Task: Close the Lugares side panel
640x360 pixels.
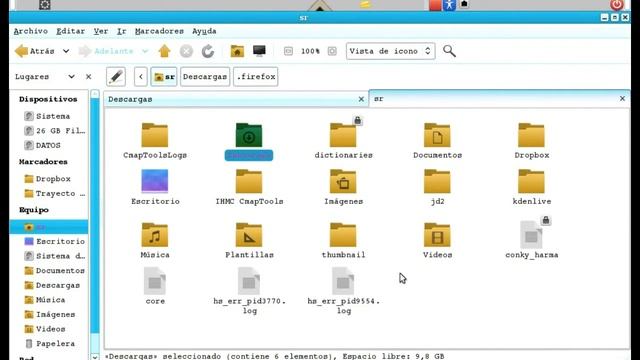Action: 89,77
